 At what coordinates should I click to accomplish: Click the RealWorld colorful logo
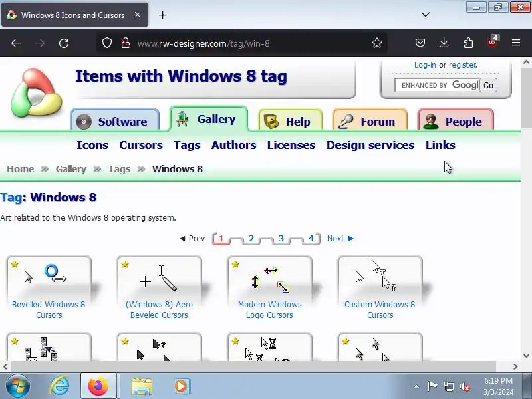tap(37, 93)
